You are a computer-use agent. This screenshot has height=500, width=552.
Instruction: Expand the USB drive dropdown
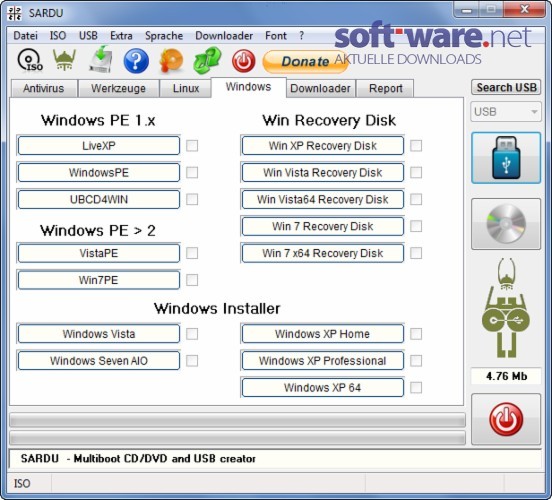point(506,112)
